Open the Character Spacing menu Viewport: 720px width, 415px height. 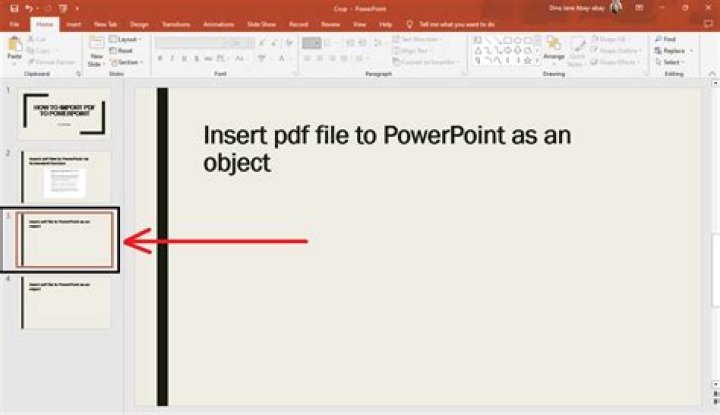tap(222, 58)
